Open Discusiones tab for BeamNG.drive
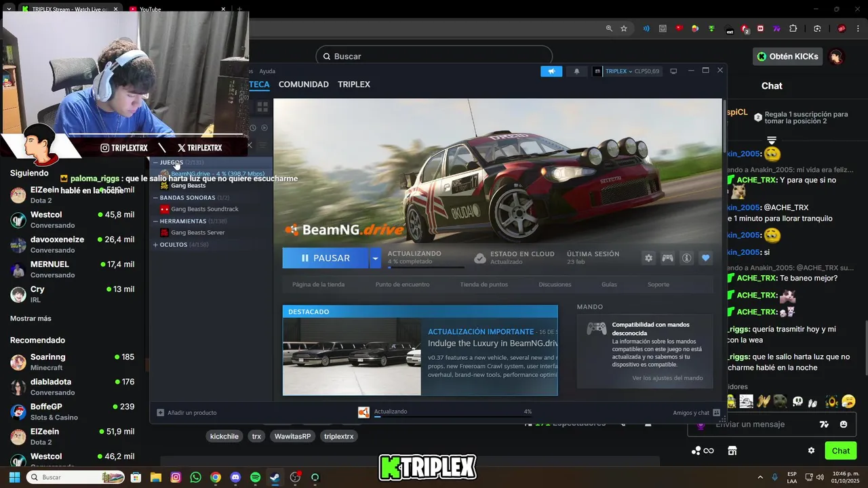Screen dimensions: 868x488 (555, 285)
